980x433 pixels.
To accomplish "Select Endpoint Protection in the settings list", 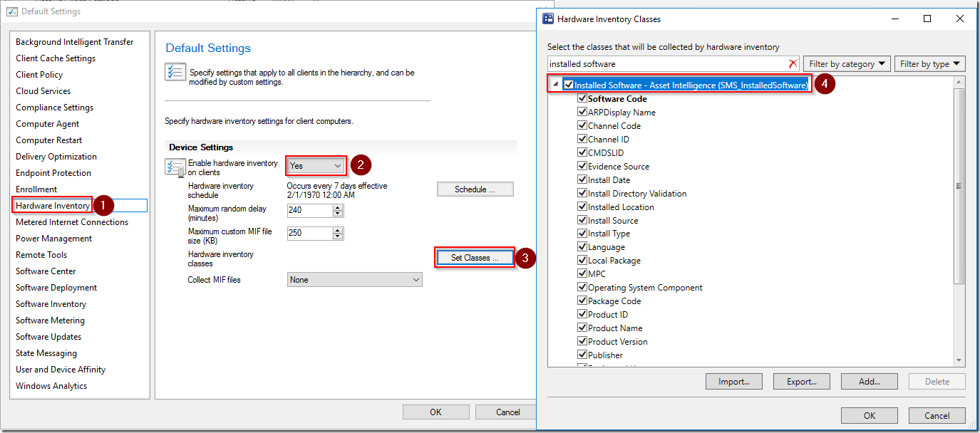I will 53,173.
